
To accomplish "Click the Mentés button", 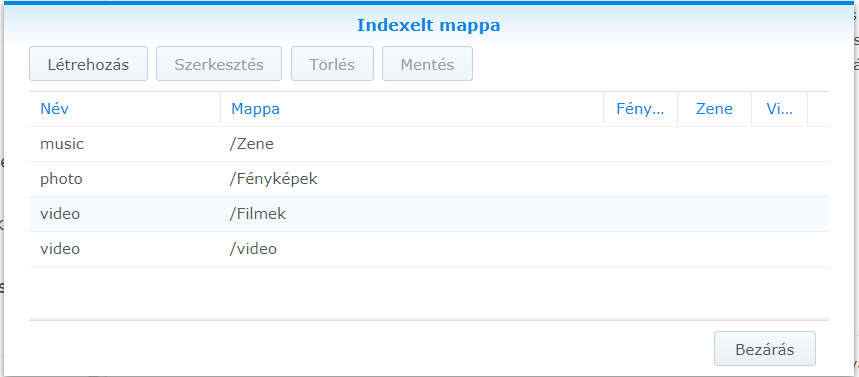I will (x=427, y=64).
